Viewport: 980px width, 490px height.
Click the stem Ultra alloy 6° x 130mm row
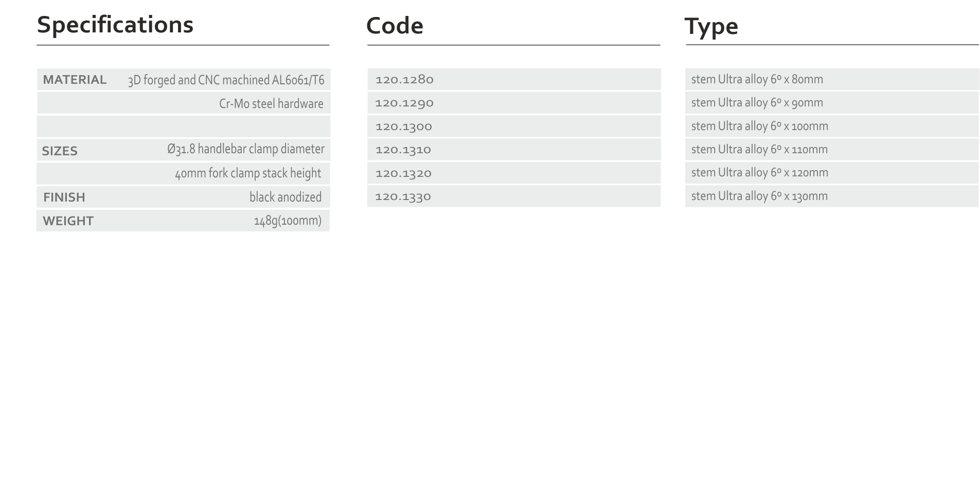pyautogui.click(x=832, y=196)
